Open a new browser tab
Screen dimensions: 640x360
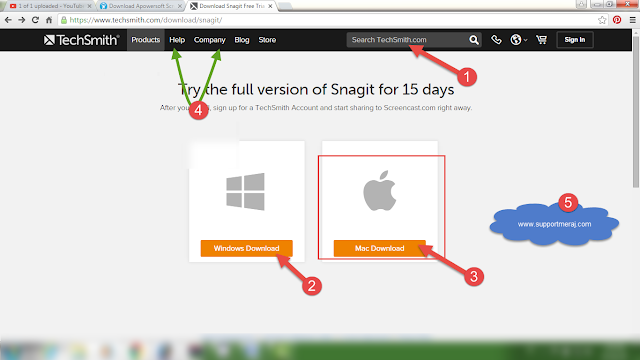[285, 6]
